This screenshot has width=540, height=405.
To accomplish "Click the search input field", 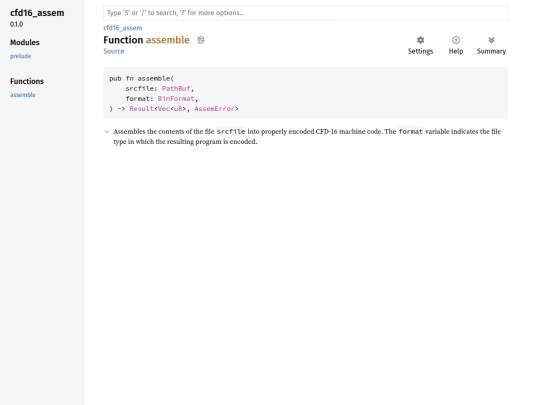I will pyautogui.click(x=305, y=13).
